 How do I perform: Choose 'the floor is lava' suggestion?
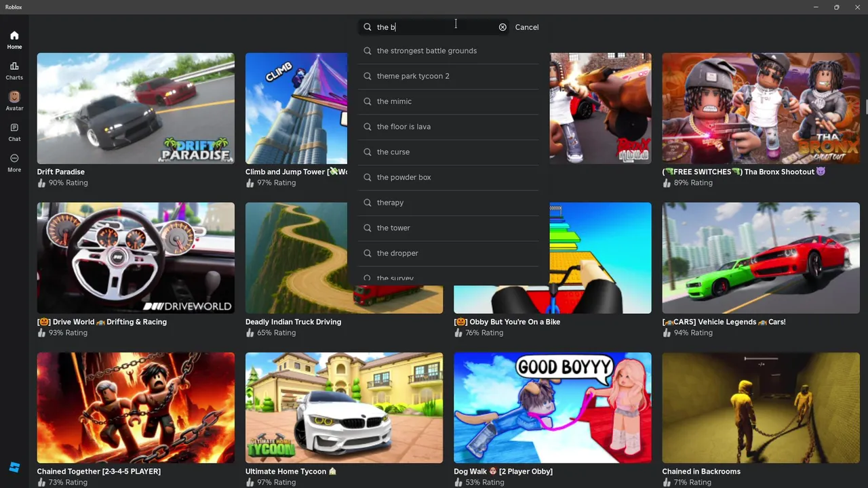click(449, 127)
